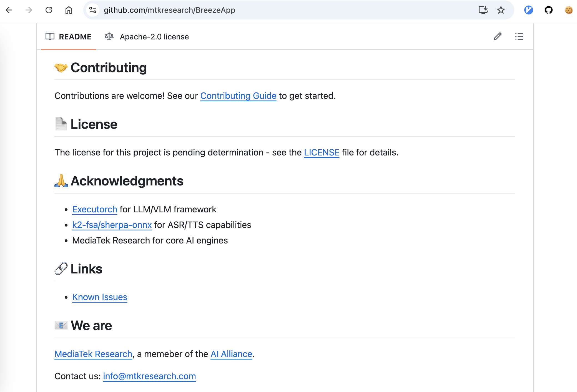Open site information icon in address bar

[93, 10]
